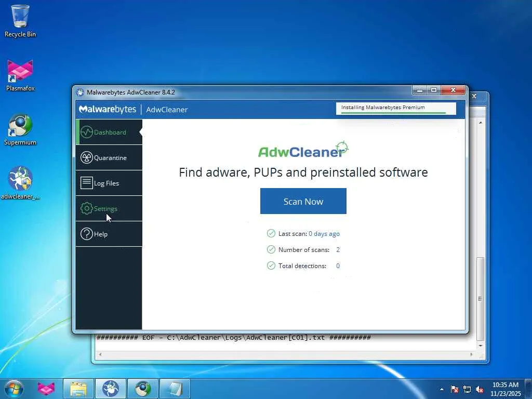This screenshot has width=532, height=399.
Task: Click Notepad vertical scrollbar up arrow
Action: coord(480,123)
